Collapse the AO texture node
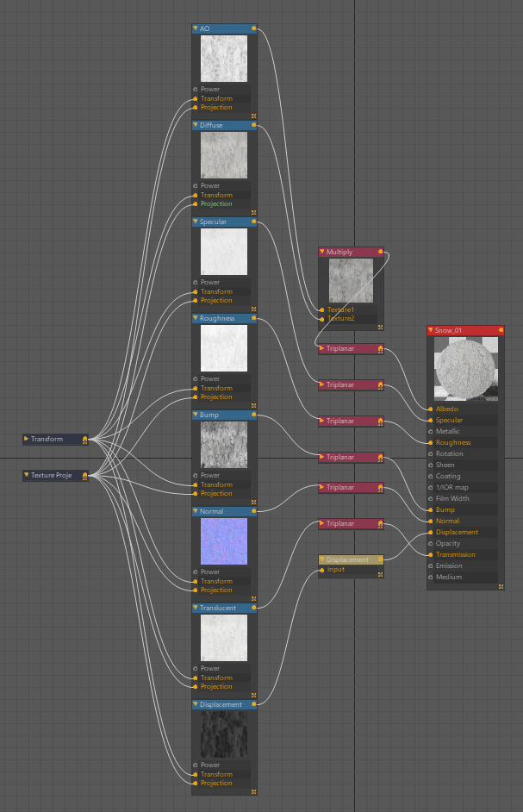 pyautogui.click(x=196, y=28)
